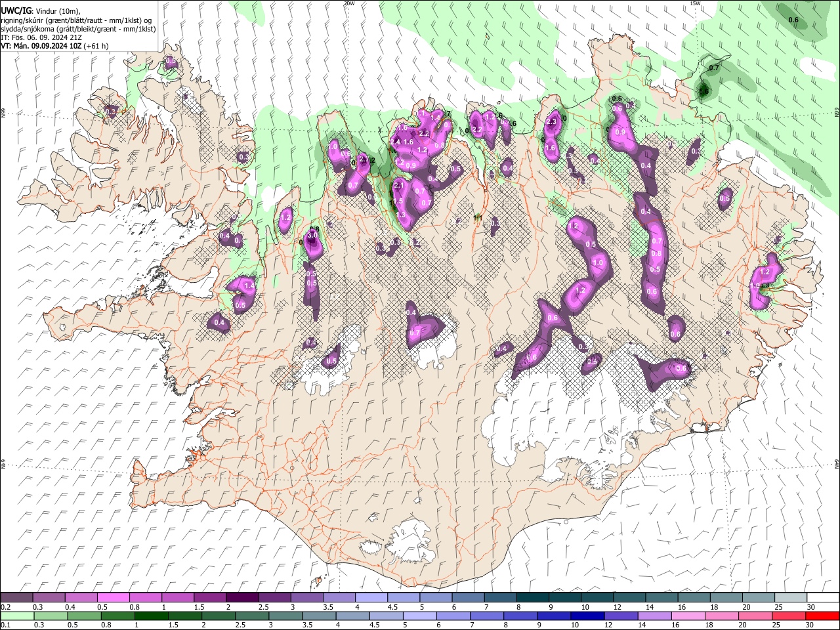Pick the darkest purple 2–2.5 snow legend swatch
Viewport: 840px width, 630px height.
pos(242,597)
